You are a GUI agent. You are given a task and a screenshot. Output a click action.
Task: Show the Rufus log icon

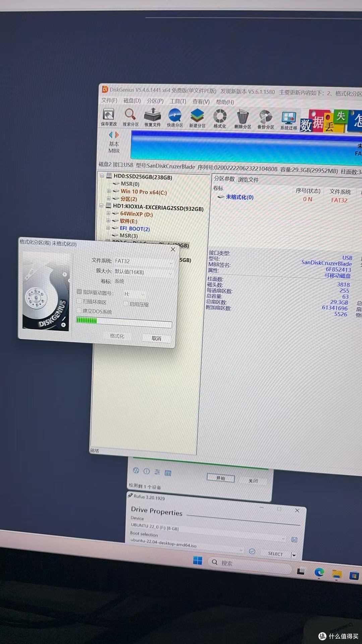168,473
